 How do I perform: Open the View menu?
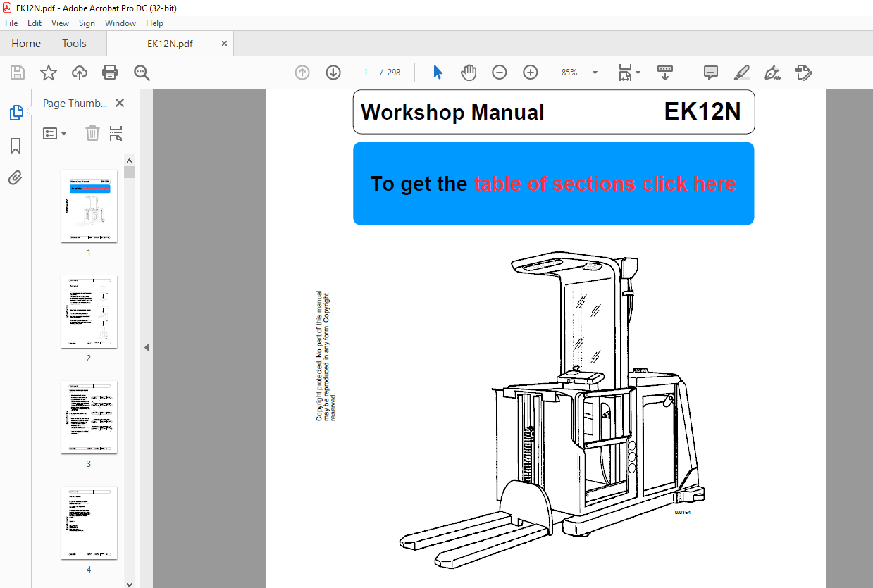pos(61,23)
